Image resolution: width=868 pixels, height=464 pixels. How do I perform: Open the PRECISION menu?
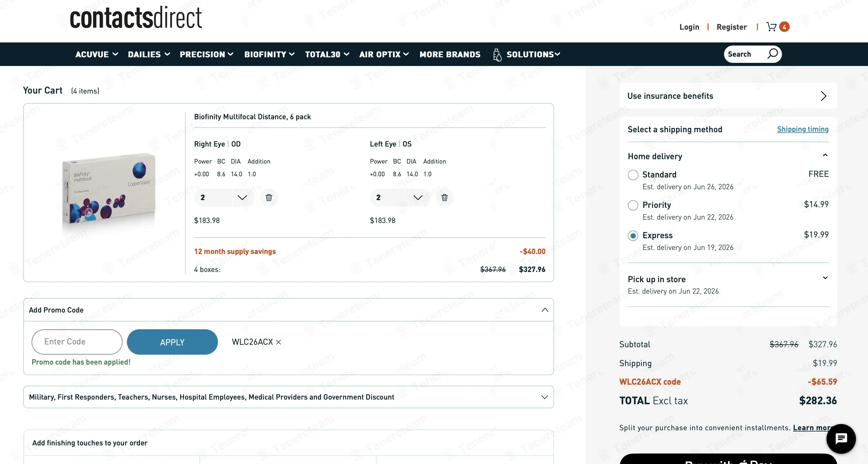click(206, 54)
